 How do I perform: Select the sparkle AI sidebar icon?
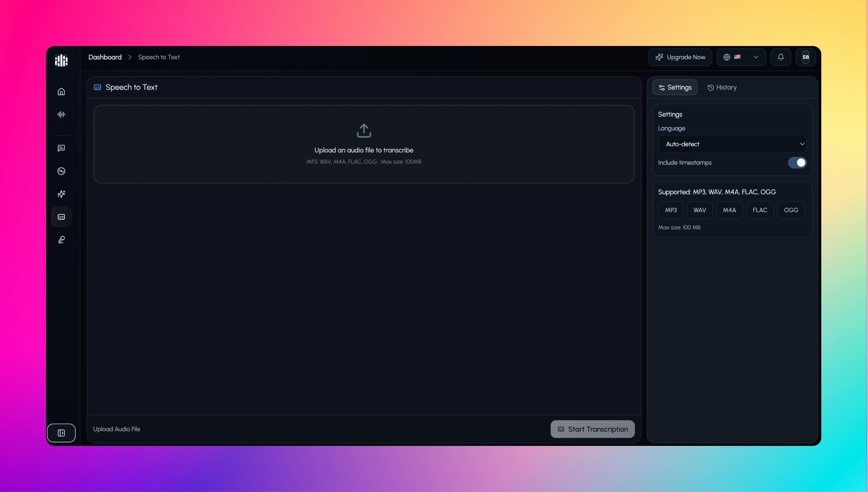pos(61,194)
